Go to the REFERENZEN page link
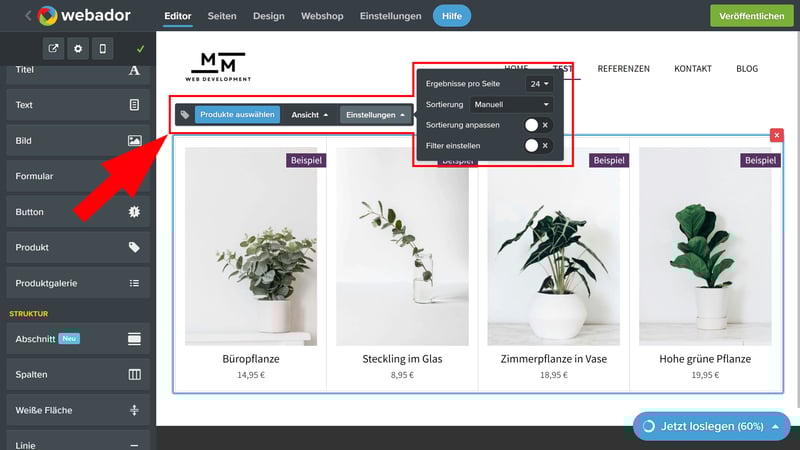 click(x=623, y=68)
